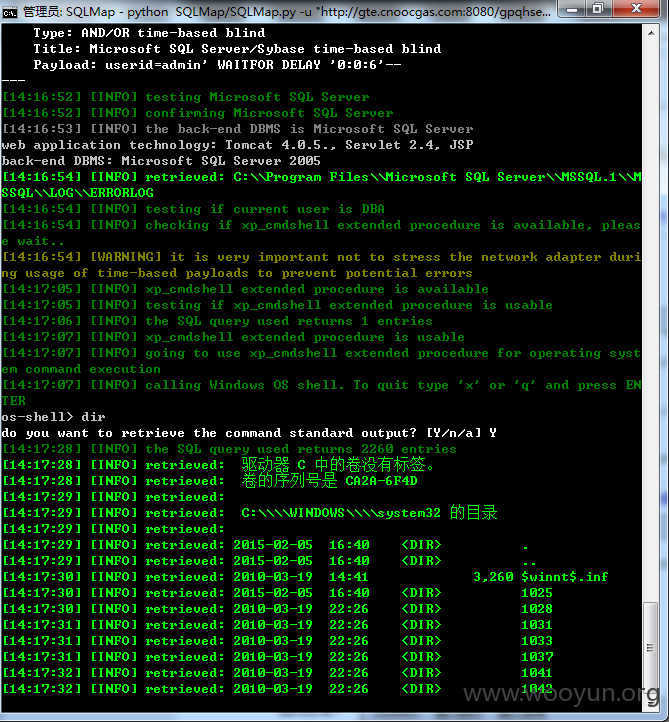Image resolution: width=669 pixels, height=722 pixels.
Task: Click the volume serial number CA2A-6F4D
Action: coord(381,481)
